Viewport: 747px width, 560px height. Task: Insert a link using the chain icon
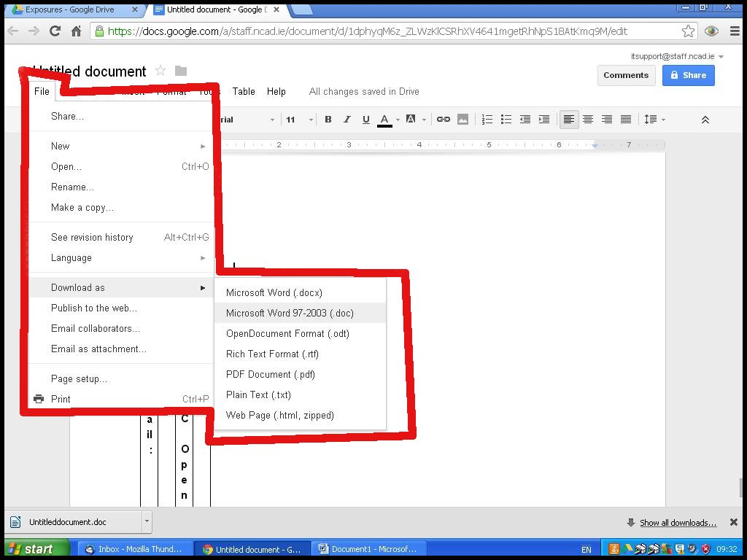pyautogui.click(x=443, y=120)
